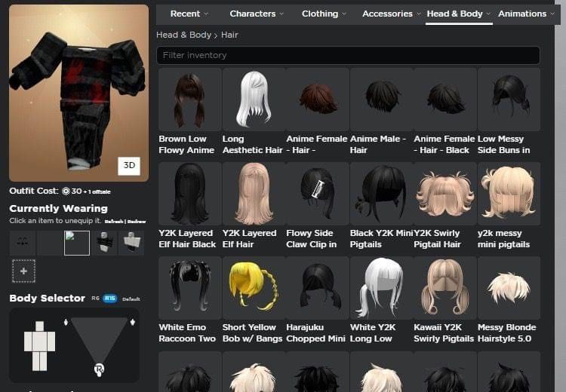This screenshot has width=566, height=392.
Task: Select the Y2K Swirly Pigtail Hair
Action: click(444, 194)
